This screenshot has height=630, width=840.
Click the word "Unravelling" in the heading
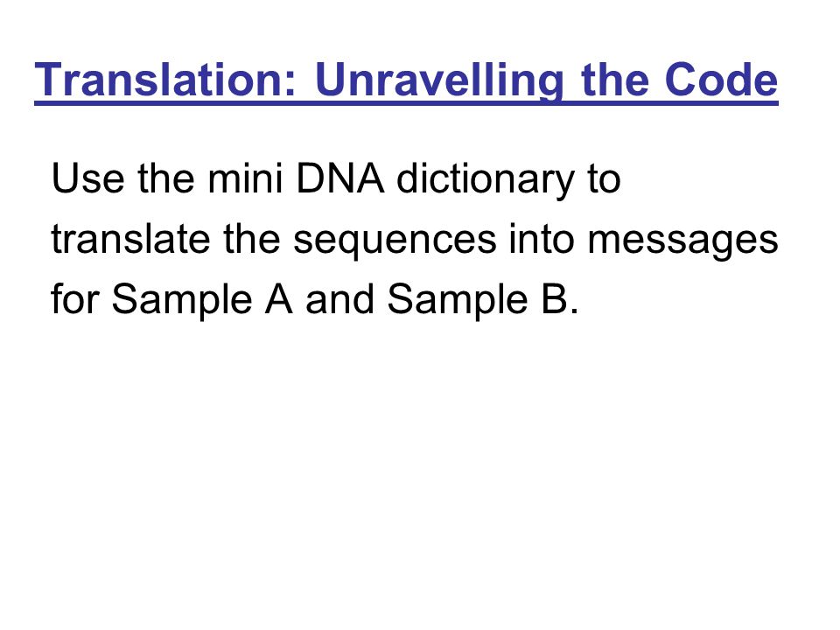440,80
